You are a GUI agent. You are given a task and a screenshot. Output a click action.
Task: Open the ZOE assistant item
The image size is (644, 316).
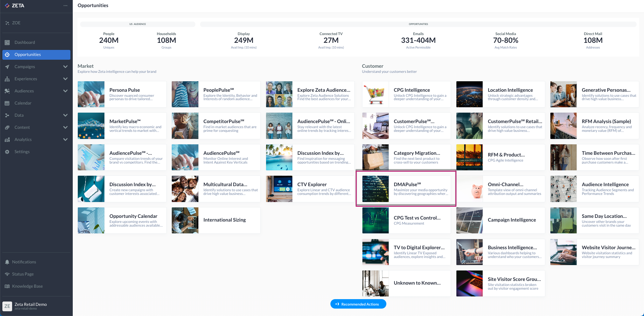(36, 23)
